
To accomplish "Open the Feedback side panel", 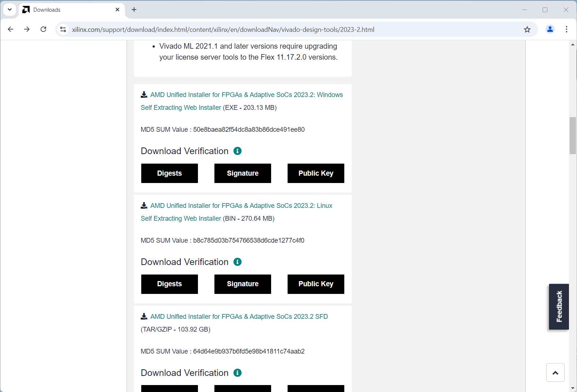I will click(x=559, y=307).
